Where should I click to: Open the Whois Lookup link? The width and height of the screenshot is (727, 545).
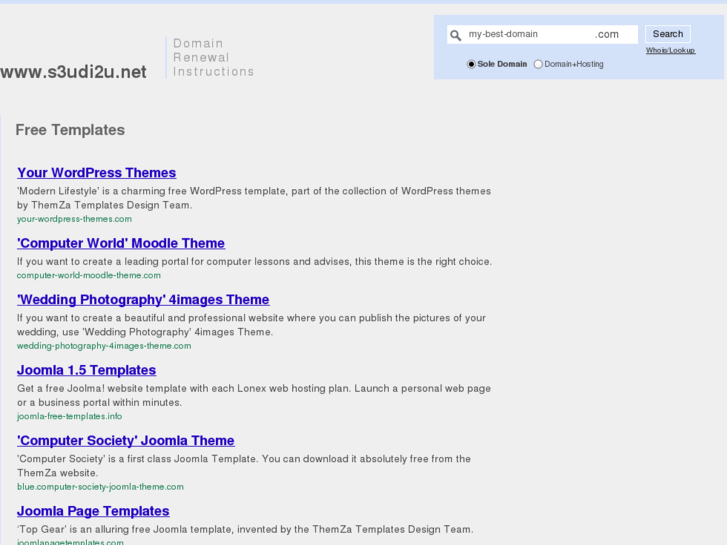[670, 50]
